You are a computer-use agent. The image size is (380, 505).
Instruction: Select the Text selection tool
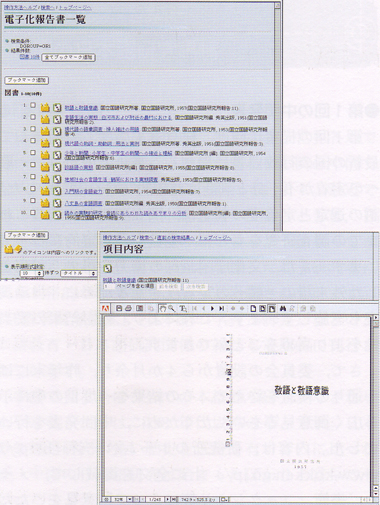183,308
